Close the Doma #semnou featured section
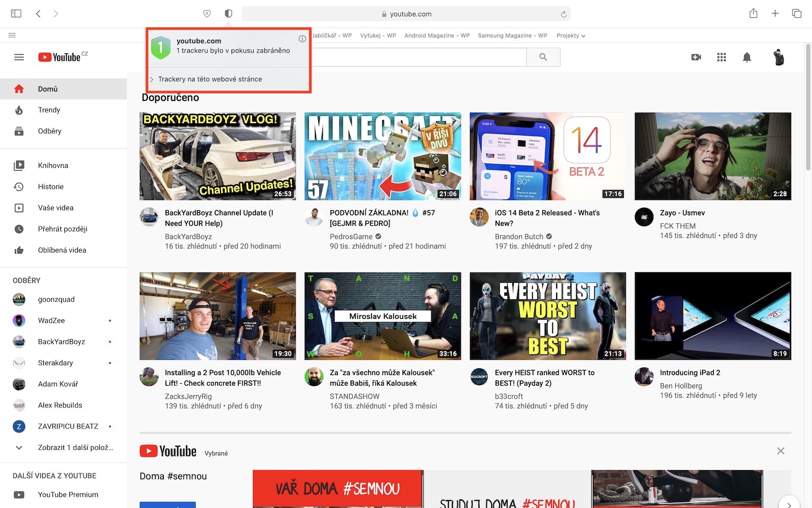The height and width of the screenshot is (508, 812). pyautogui.click(x=781, y=451)
